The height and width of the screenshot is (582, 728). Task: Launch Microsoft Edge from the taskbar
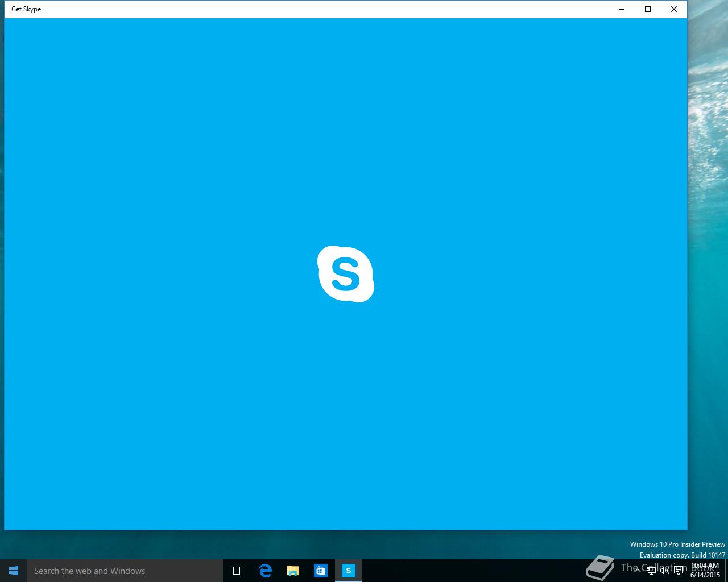(265, 571)
